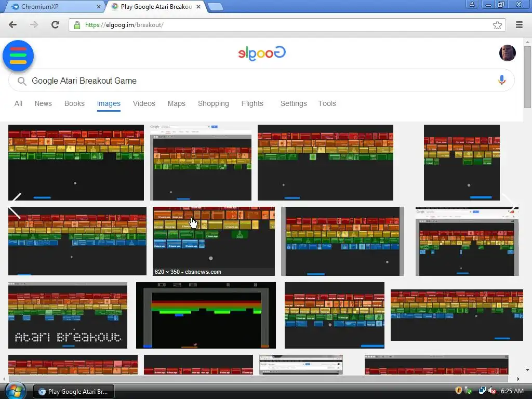
Task: Close the Play Google Atari Breakout tab
Action: (x=198, y=7)
